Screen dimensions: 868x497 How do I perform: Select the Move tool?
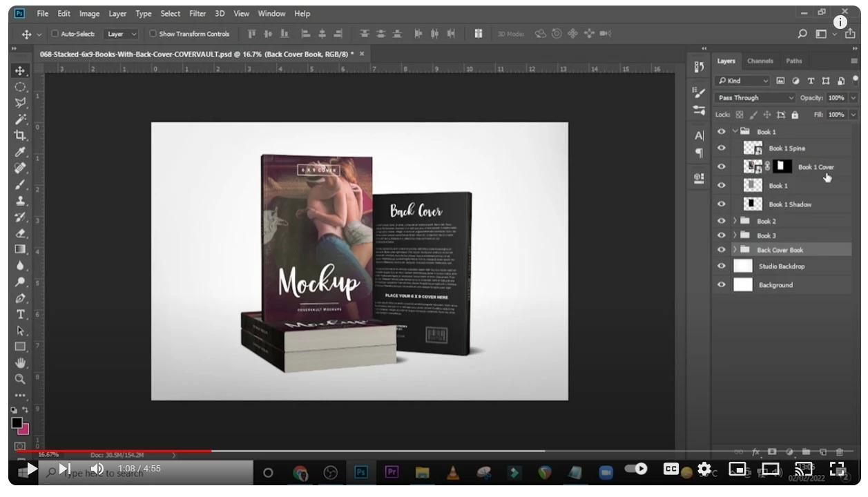(20, 71)
